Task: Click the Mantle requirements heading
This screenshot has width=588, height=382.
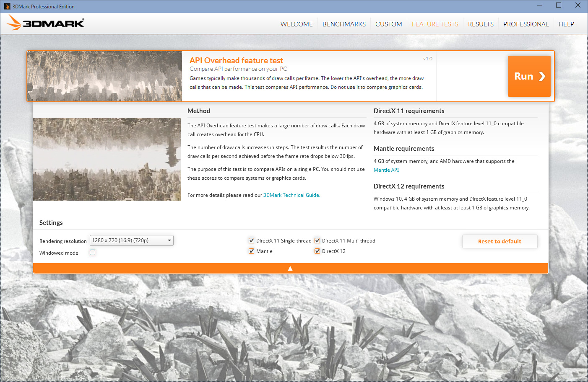Action: tap(404, 149)
